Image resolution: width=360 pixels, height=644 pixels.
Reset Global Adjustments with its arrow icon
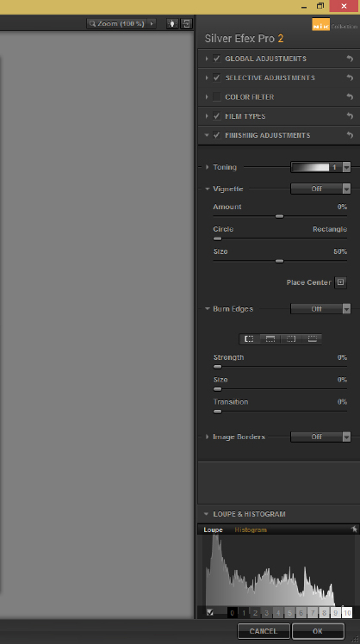tap(350, 59)
